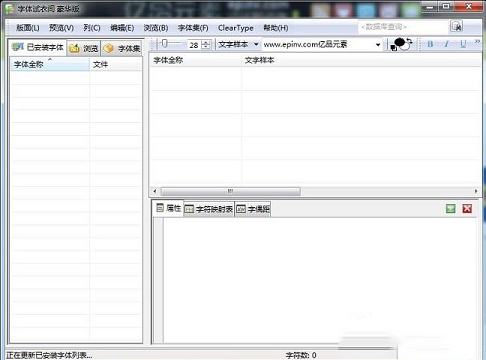Switch to the 浏览 folder tab

(x=84, y=49)
